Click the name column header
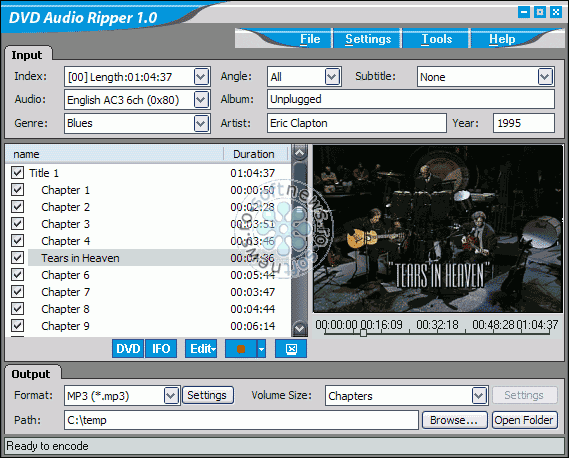The width and height of the screenshot is (569, 458). pos(114,154)
